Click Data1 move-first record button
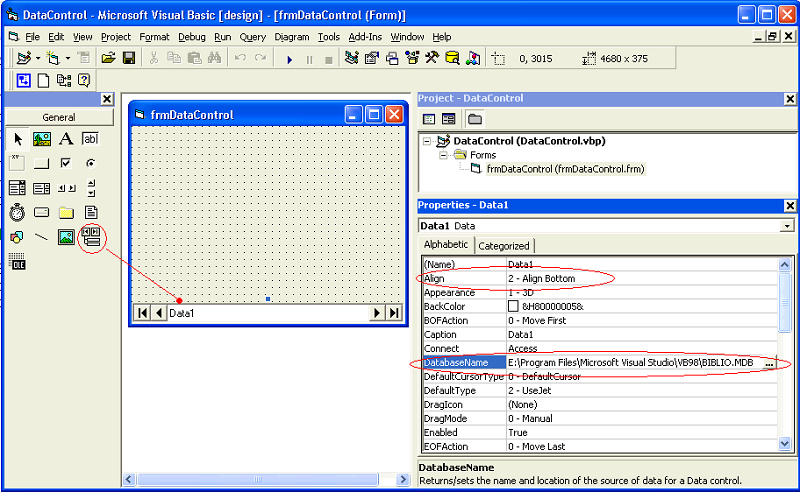 tap(142, 313)
